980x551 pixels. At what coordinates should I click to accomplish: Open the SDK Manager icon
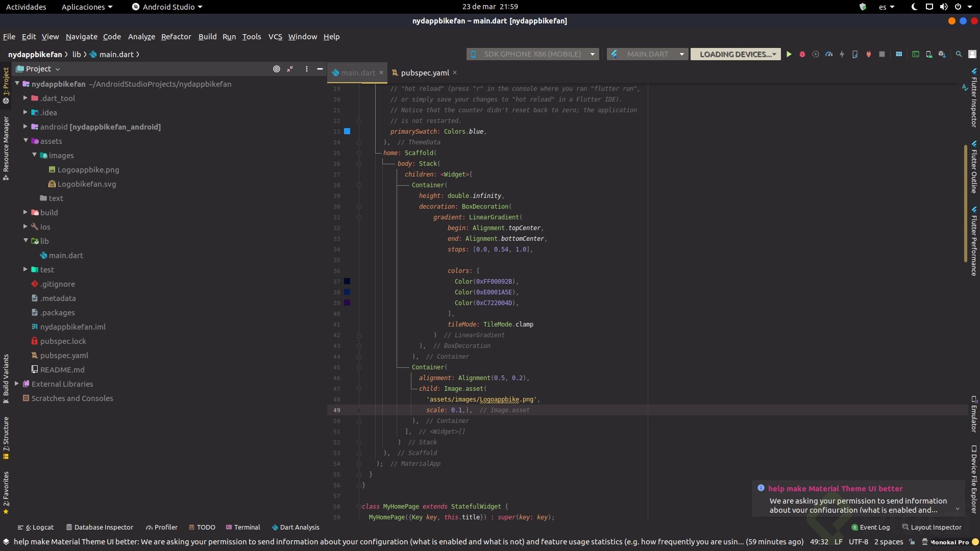pos(942,54)
